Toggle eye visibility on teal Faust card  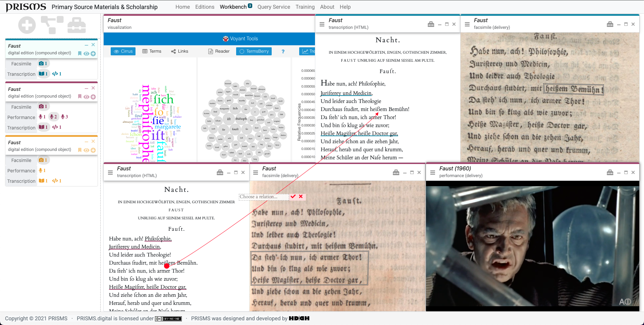click(86, 54)
